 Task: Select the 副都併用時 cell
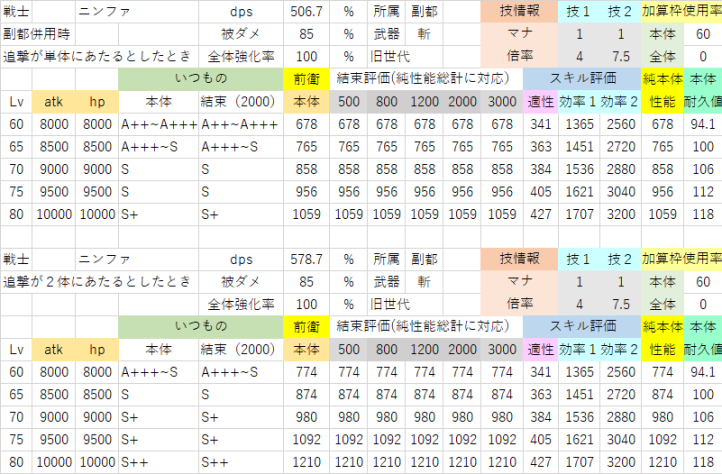point(37,34)
